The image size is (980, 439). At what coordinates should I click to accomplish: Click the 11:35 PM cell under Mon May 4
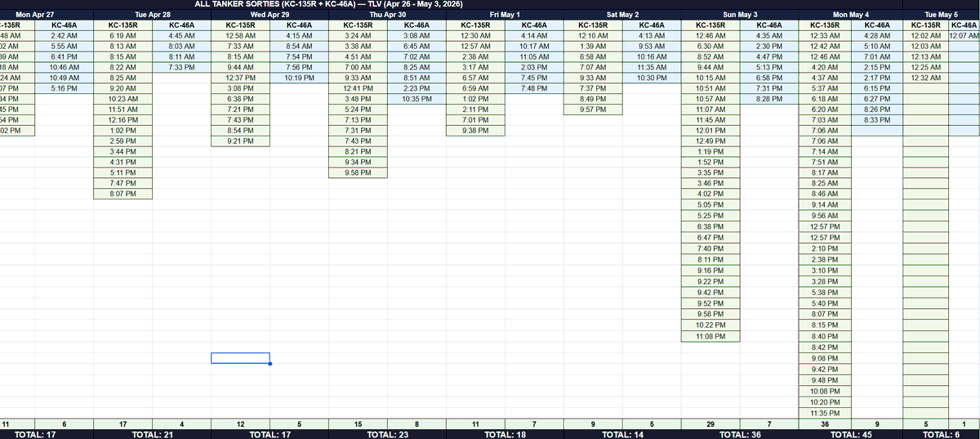click(825, 414)
